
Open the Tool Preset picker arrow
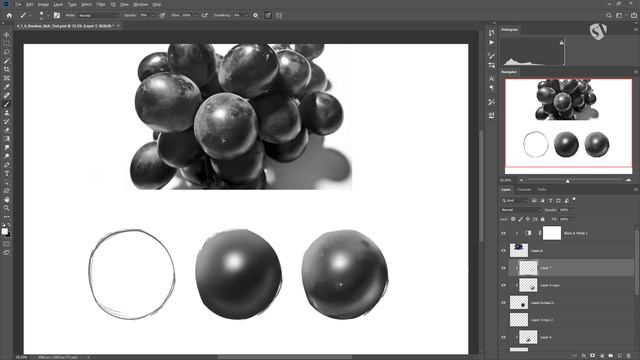tap(29, 16)
